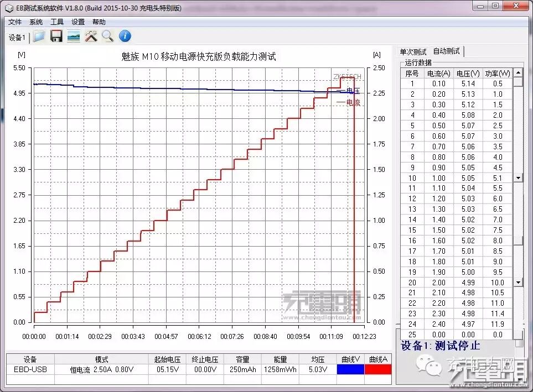533x392 pixels.
Task: Select row 24 with power 11.9
Action: point(457,324)
